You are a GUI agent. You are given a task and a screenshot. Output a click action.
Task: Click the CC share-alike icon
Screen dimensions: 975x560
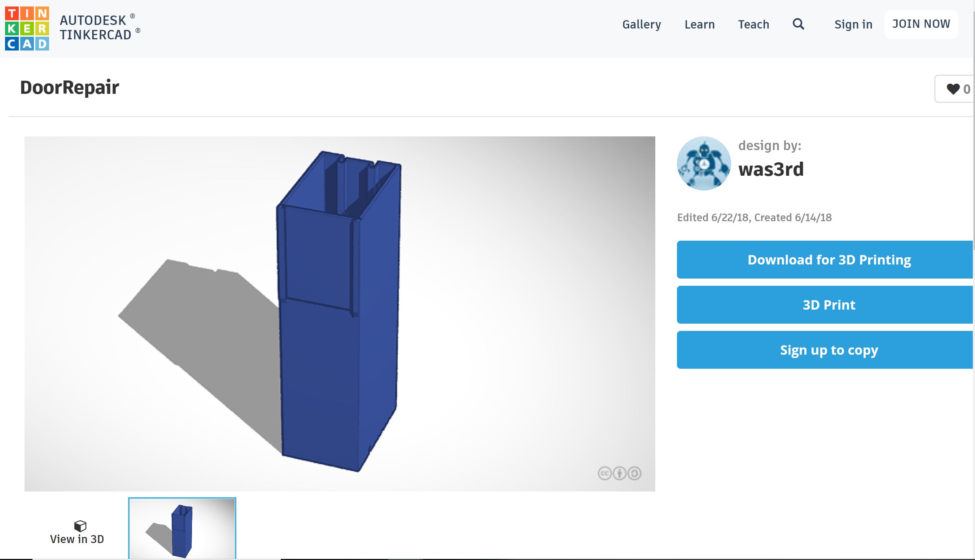click(634, 473)
